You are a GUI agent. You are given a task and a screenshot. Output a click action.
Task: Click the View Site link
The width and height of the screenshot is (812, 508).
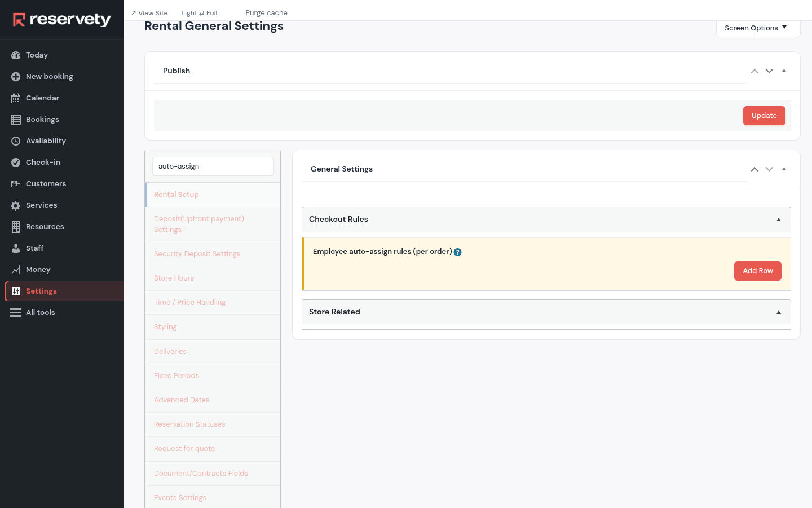point(149,13)
